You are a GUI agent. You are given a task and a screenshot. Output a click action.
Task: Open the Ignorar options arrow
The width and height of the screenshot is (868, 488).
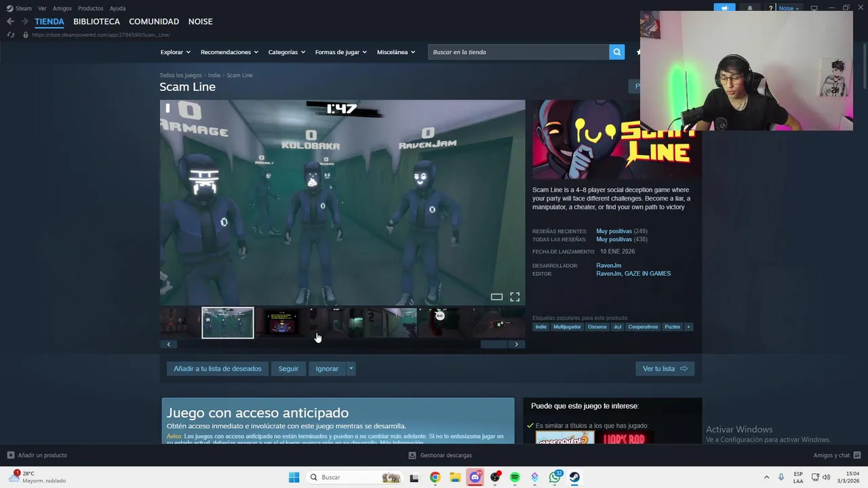351,369
